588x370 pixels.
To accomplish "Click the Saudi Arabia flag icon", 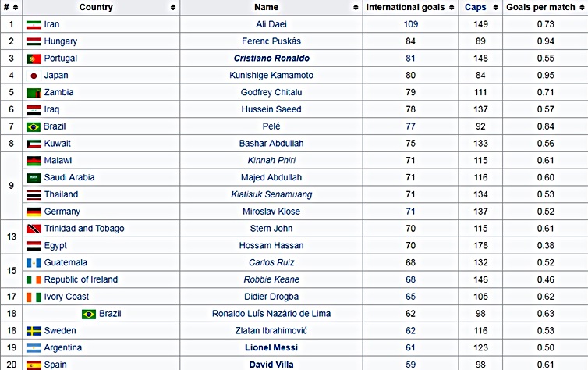I will click(34, 178).
